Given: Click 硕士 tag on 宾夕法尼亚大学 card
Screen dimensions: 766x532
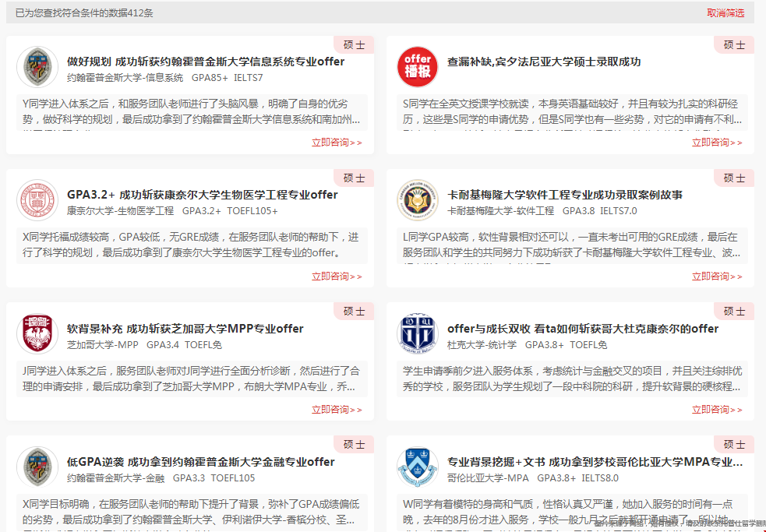Looking at the screenshot, I should (x=734, y=45).
